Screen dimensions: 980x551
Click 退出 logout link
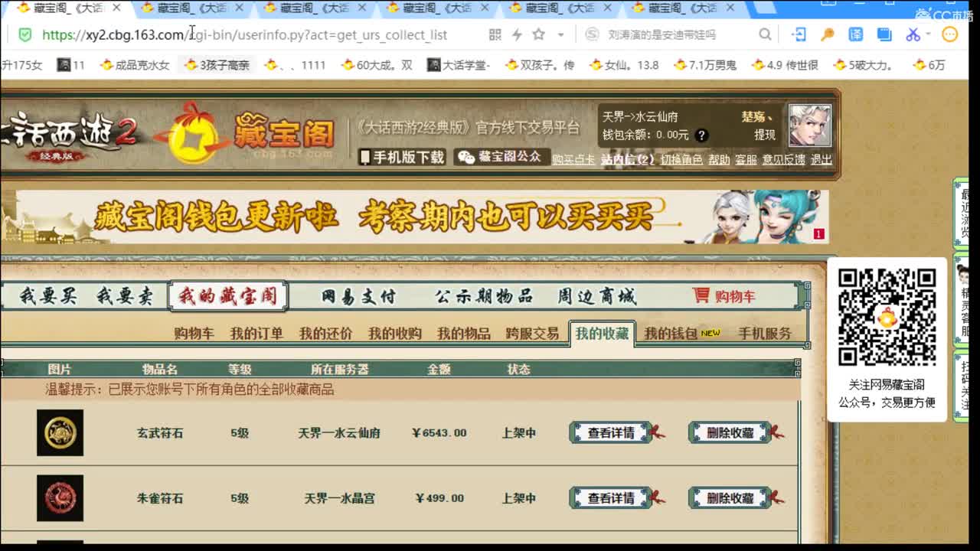point(822,159)
